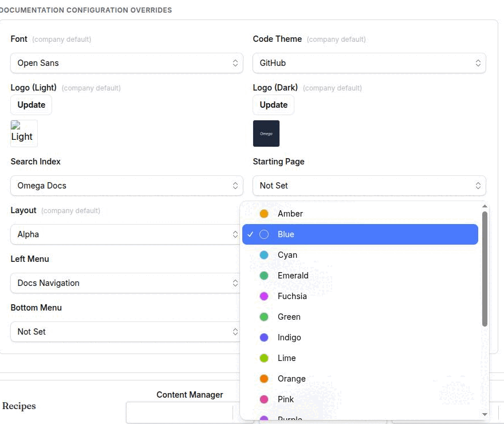Pick Green in the color list
The image size is (504, 424).
point(360,317)
